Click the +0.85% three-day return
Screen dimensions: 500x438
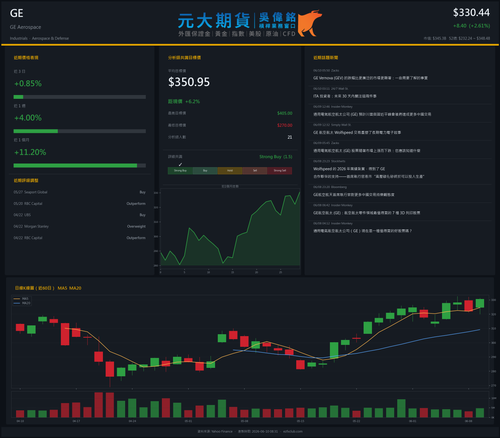pyautogui.click(x=28, y=84)
